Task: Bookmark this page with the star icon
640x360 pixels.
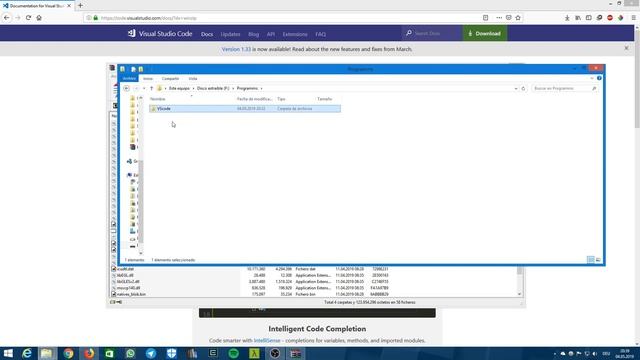Action: [x=518, y=18]
